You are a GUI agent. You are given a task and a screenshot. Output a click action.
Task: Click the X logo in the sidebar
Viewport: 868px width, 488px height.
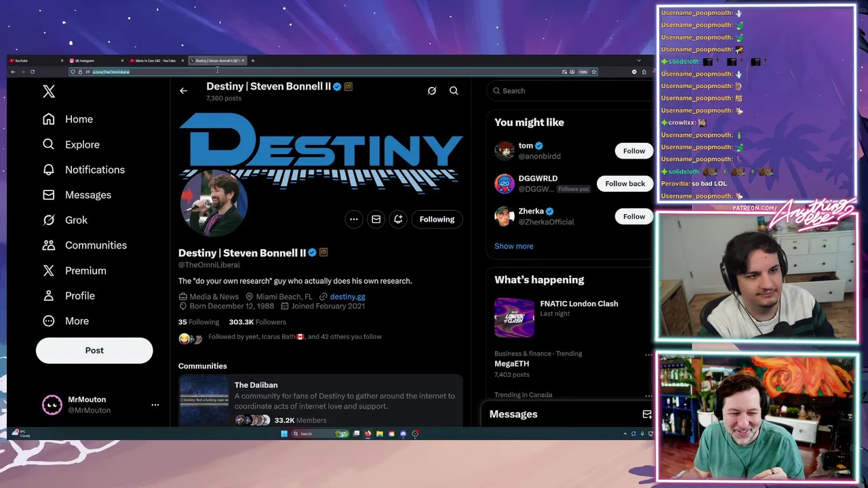point(49,91)
